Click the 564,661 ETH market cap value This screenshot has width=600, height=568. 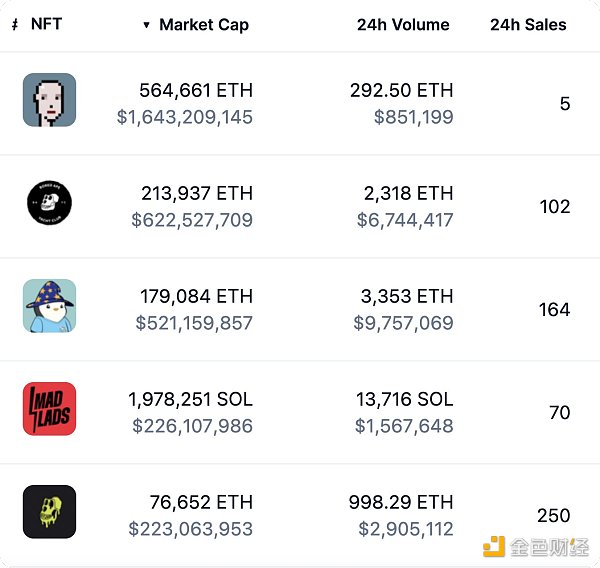click(x=196, y=90)
